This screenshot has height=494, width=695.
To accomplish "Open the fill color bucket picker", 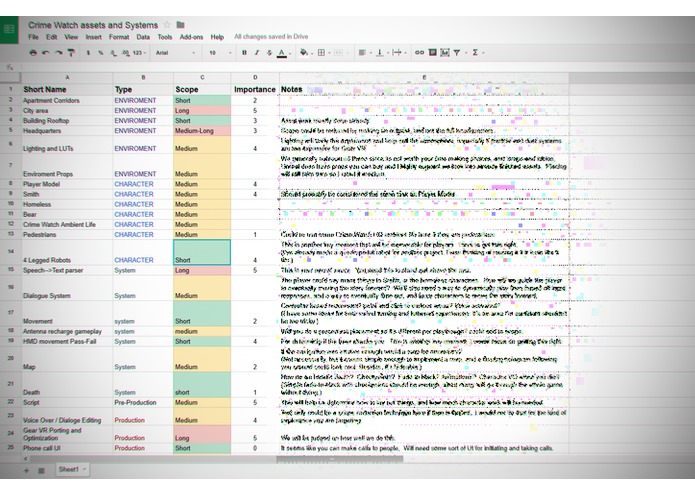I will point(306,53).
